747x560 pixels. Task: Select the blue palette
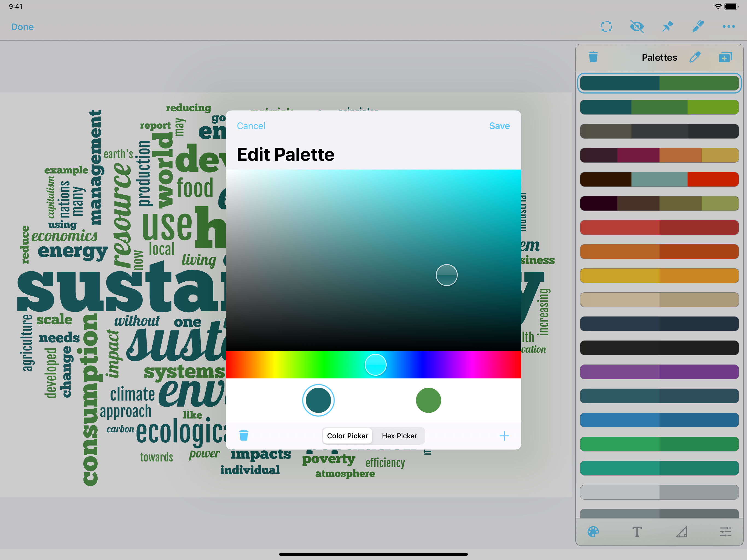pyautogui.click(x=659, y=420)
